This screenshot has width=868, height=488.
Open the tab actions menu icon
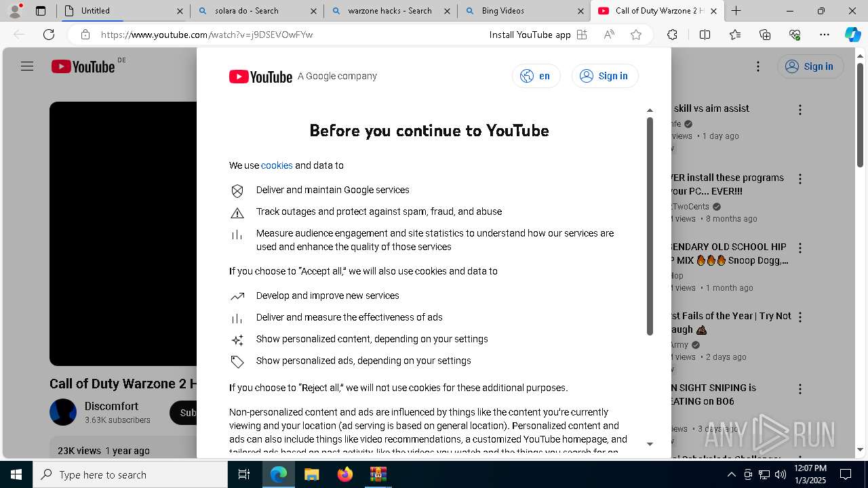(x=41, y=11)
